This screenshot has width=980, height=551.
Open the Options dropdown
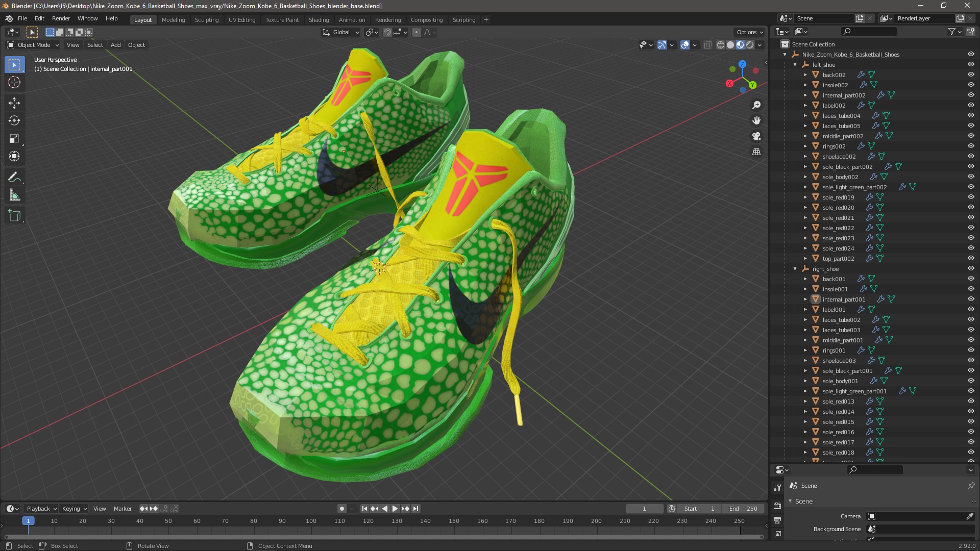click(x=750, y=32)
